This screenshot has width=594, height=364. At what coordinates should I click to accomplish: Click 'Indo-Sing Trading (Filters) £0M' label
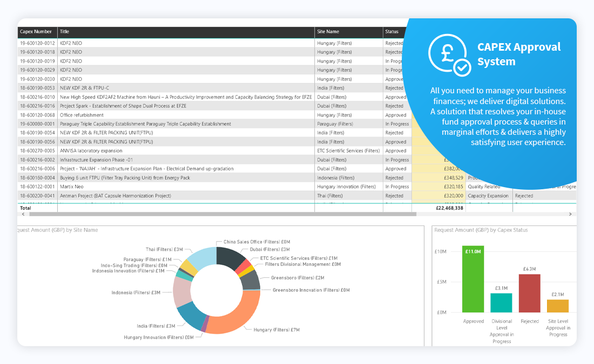134,266
